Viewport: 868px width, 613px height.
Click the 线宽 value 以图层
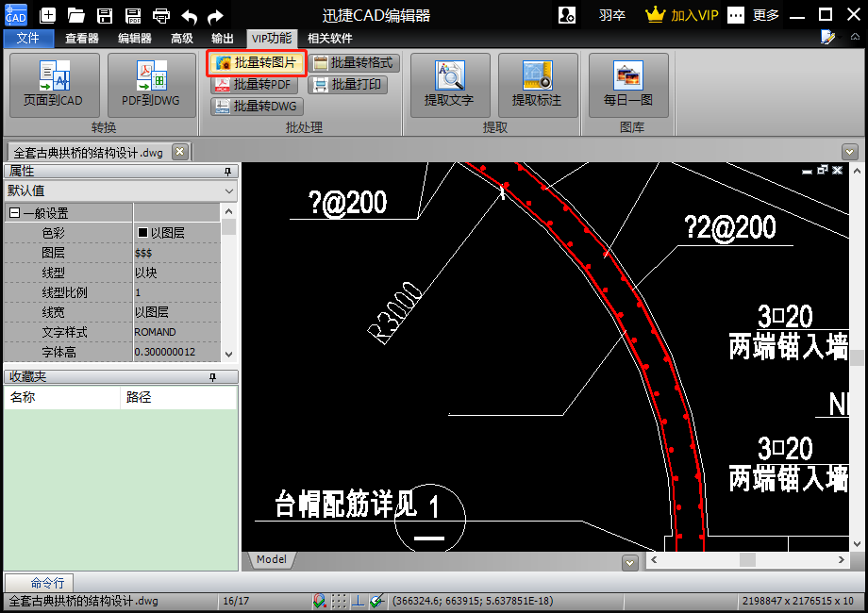[177, 312]
